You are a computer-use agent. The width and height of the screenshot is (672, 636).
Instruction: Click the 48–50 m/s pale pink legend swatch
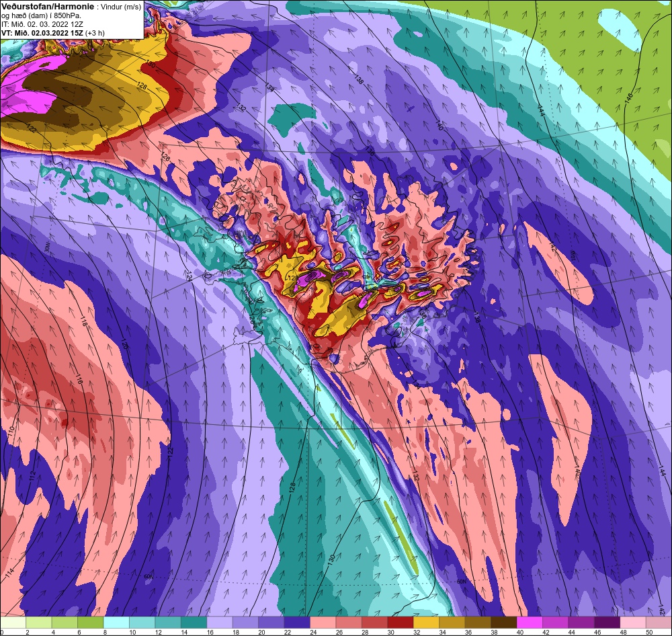(x=633, y=623)
